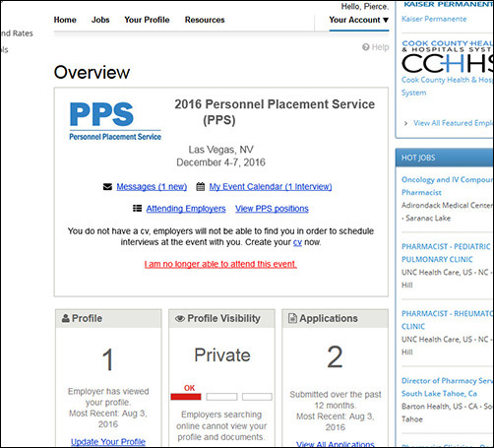Click the PPS Personnel Placement Service logo

115,121
